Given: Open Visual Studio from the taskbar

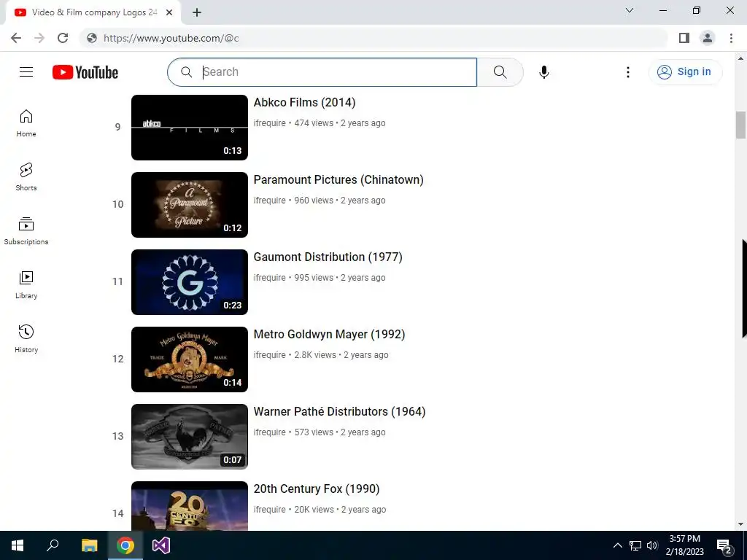Looking at the screenshot, I should 161,545.
